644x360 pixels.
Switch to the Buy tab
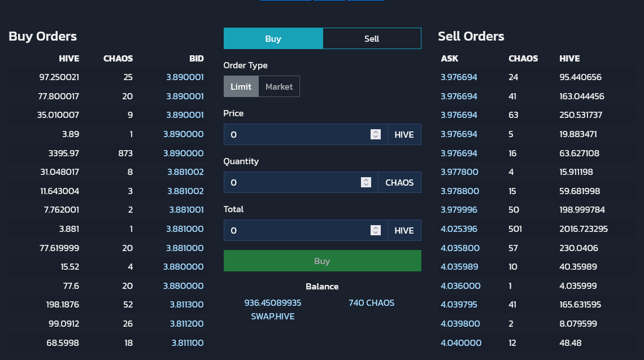(x=273, y=38)
